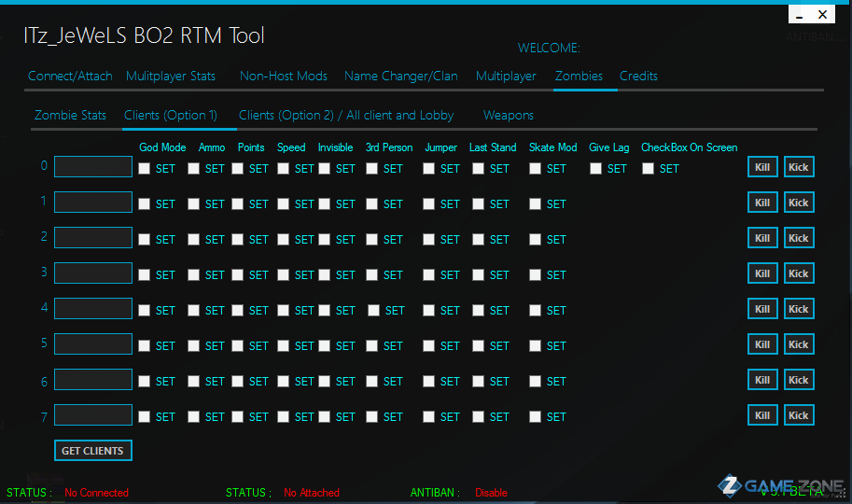The width and height of the screenshot is (852, 504).
Task: Kick client 4
Action: 799,309
